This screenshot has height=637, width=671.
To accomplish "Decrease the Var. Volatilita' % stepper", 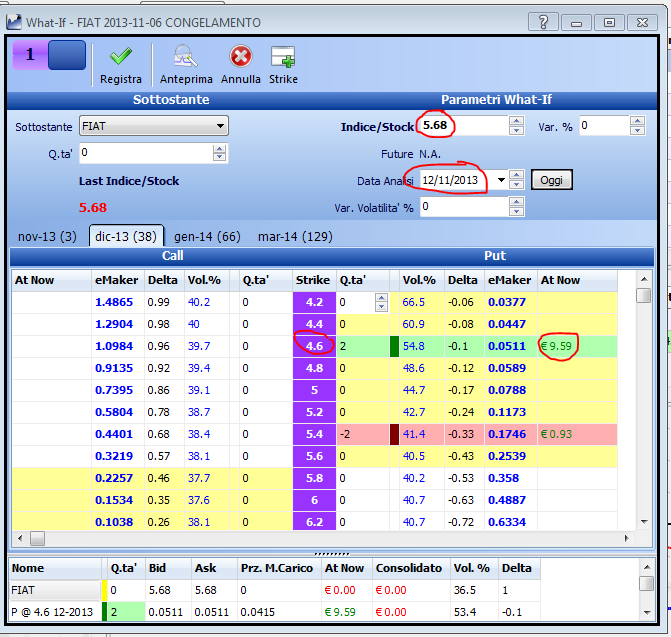I will (517, 211).
